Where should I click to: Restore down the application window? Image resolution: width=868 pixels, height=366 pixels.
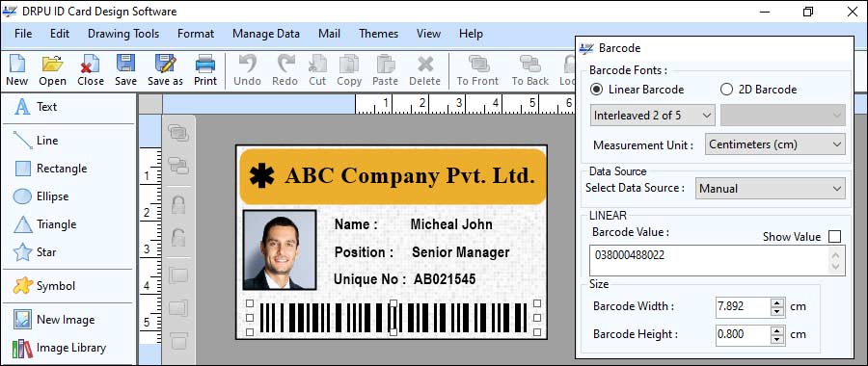click(x=808, y=11)
